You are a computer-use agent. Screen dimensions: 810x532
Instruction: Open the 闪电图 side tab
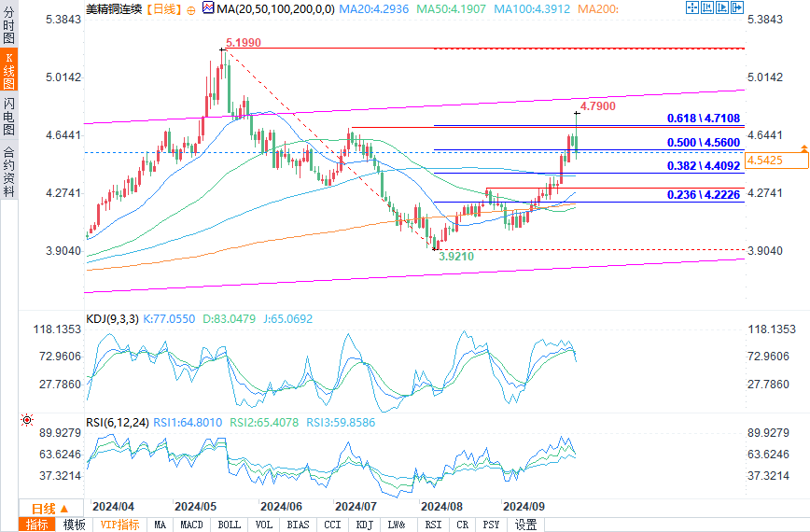coord(8,117)
